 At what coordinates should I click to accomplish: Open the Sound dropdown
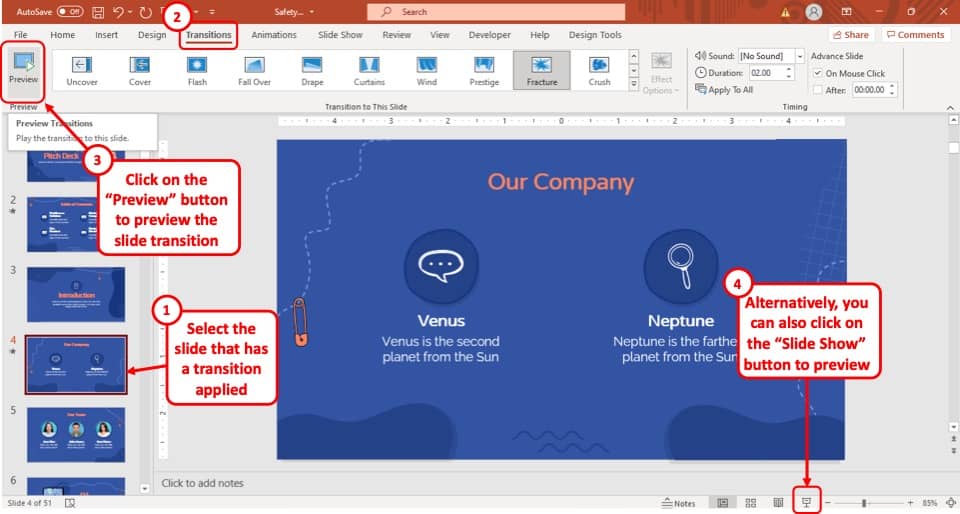coord(800,56)
